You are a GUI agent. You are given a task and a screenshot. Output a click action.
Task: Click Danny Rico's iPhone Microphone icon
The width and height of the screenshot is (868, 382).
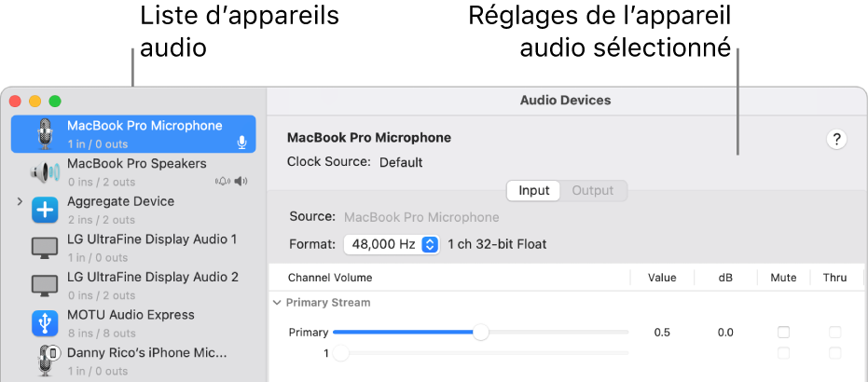click(45, 361)
